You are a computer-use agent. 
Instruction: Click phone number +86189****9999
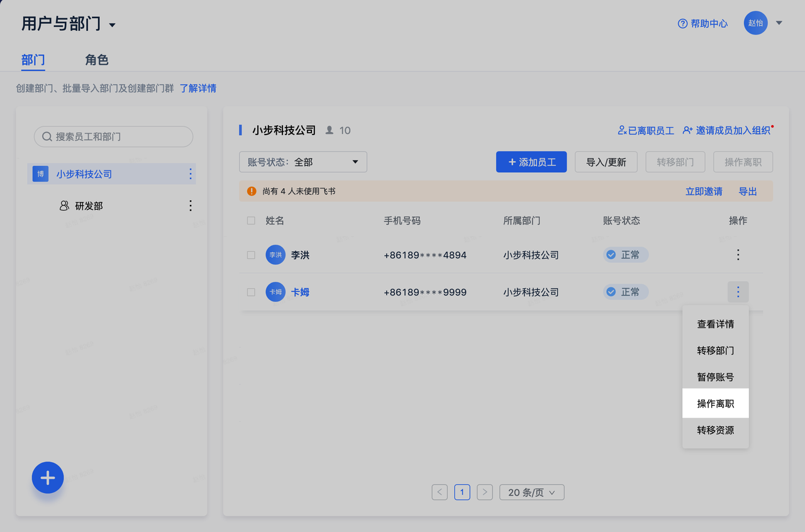pos(425,292)
